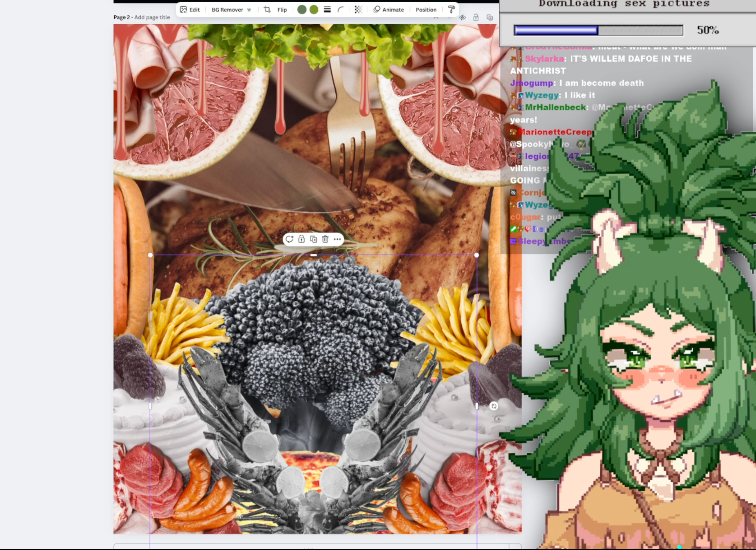Toggle the lock on the selected element

click(301, 239)
